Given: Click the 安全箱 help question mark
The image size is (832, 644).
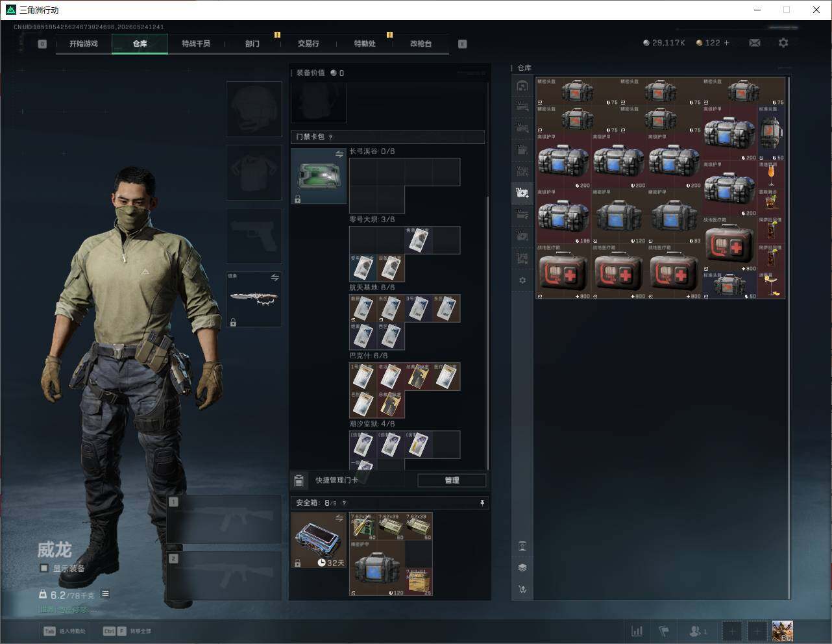Looking at the screenshot, I should point(344,502).
